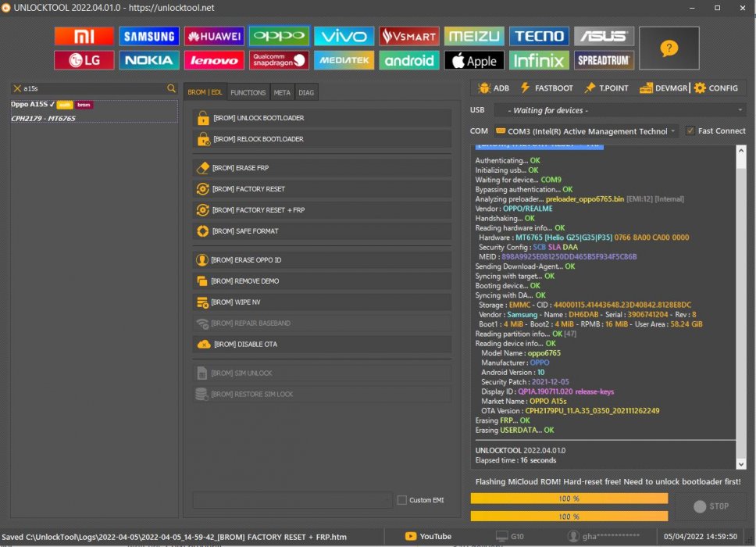Image resolution: width=756 pixels, height=547 pixels.
Task: Run [BROM] Erase OPPO ID
Action: tap(322, 260)
